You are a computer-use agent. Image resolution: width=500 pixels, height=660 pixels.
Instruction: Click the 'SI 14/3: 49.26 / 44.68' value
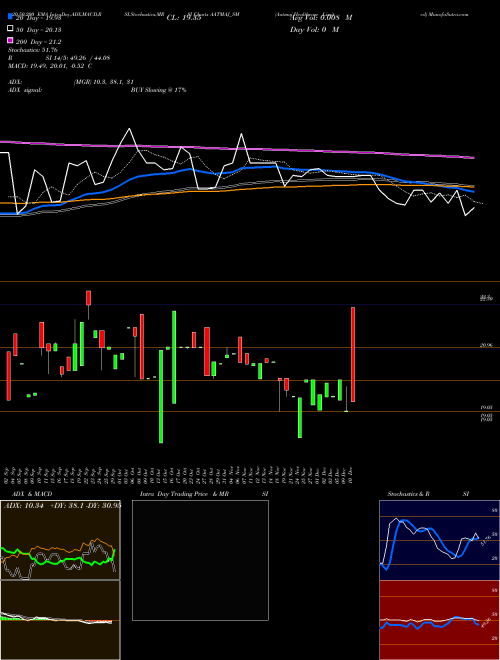pos(78,58)
